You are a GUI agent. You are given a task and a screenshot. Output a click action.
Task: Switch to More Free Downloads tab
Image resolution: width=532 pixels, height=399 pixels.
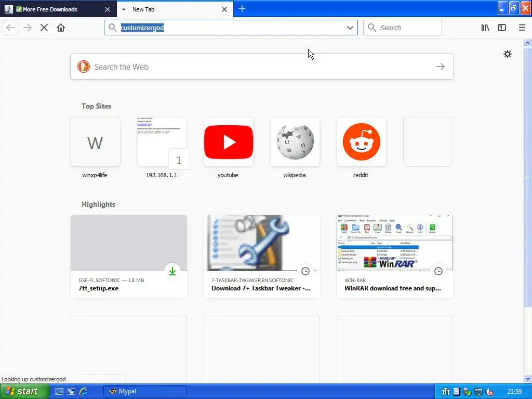coord(58,9)
